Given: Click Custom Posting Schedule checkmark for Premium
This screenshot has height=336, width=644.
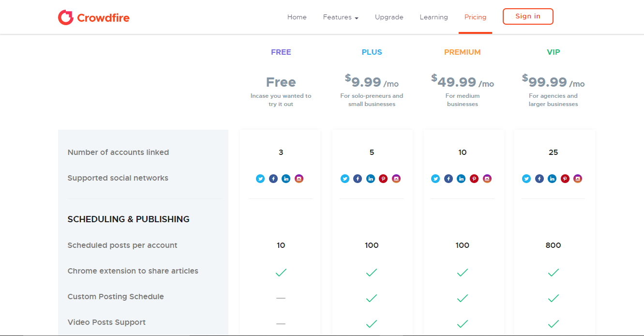Looking at the screenshot, I should tap(463, 298).
